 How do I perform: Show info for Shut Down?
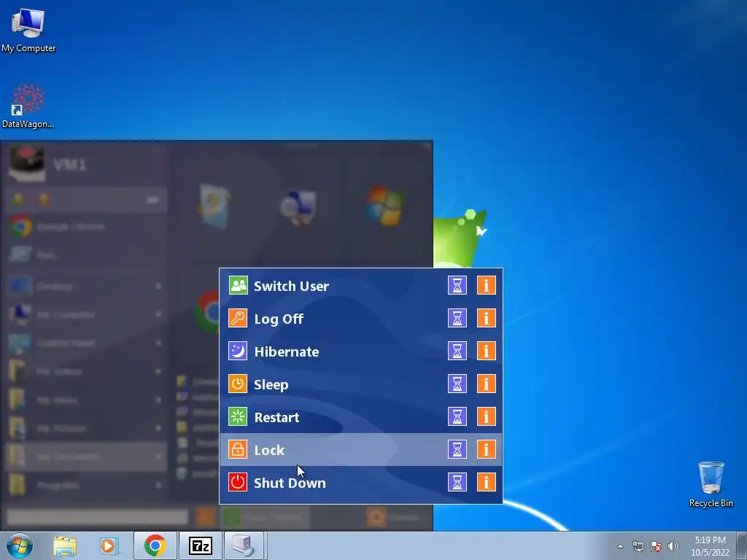click(x=487, y=483)
